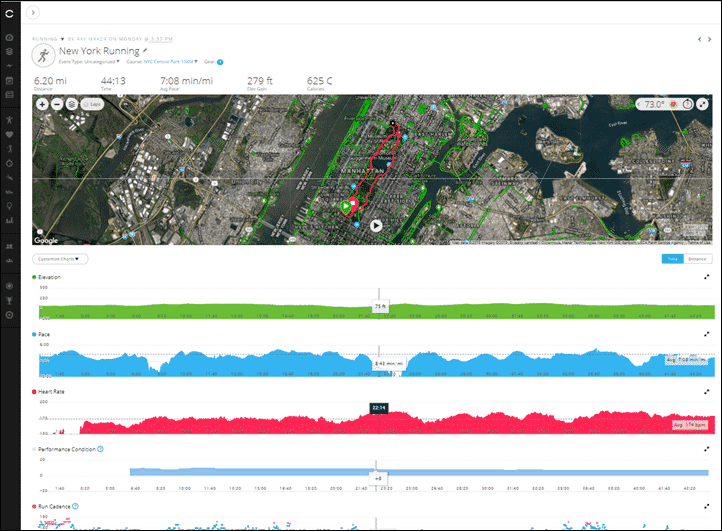Open Running activity type dropdown
Image resolution: width=722 pixels, height=531 pixels.
coord(48,39)
